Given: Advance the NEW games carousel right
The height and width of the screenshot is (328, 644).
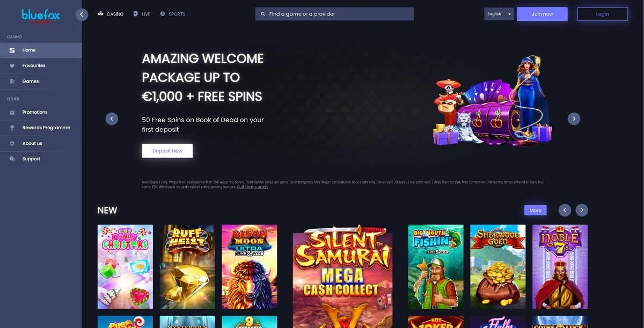Looking at the screenshot, I should pos(582,210).
